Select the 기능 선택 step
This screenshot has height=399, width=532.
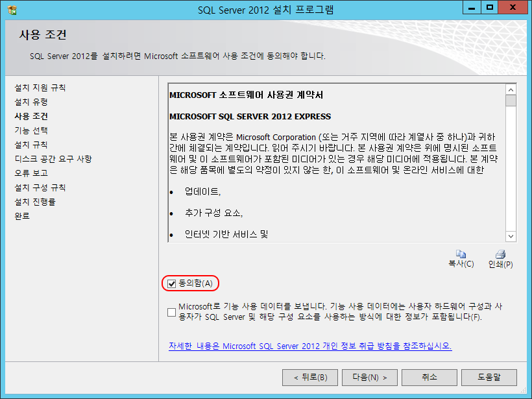[x=31, y=130]
